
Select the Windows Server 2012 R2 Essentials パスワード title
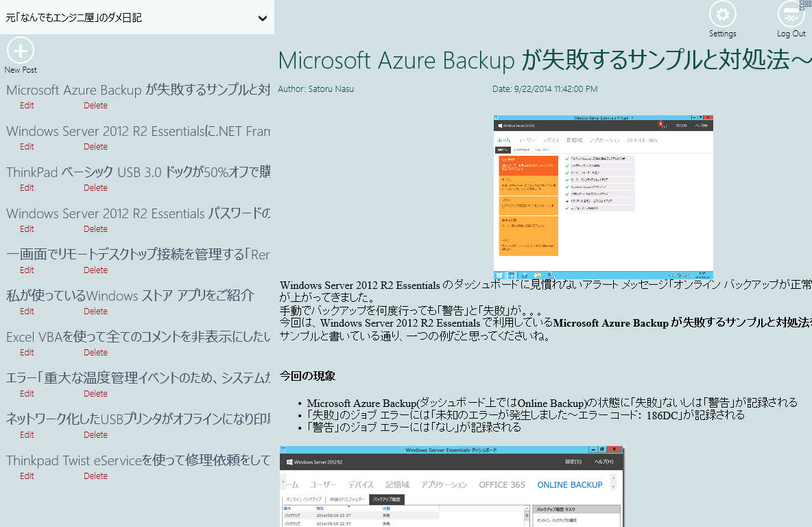[x=139, y=213]
